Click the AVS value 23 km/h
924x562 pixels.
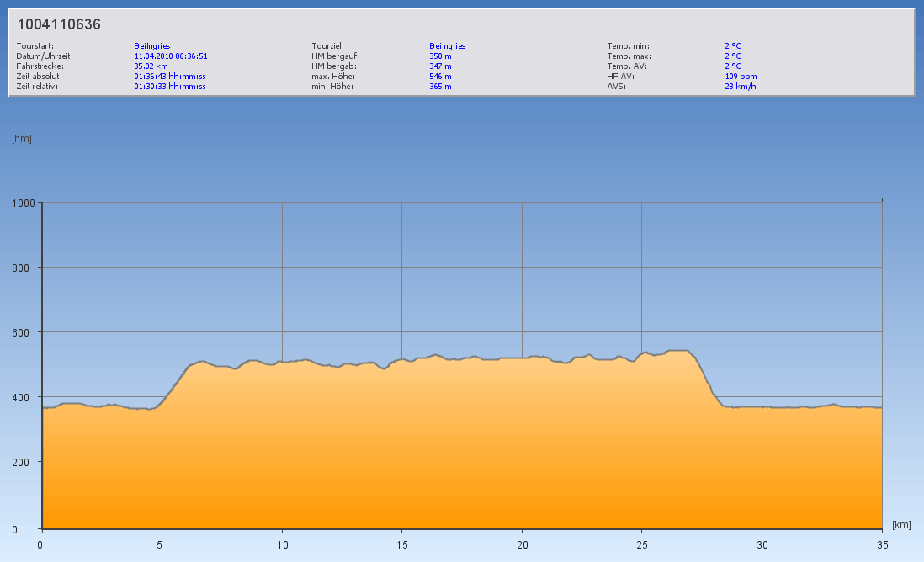click(739, 86)
